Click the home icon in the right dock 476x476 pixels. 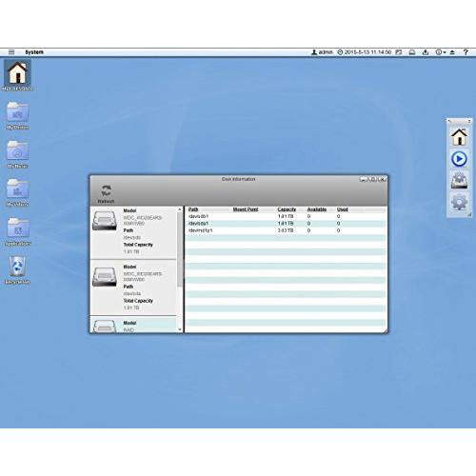[459, 137]
